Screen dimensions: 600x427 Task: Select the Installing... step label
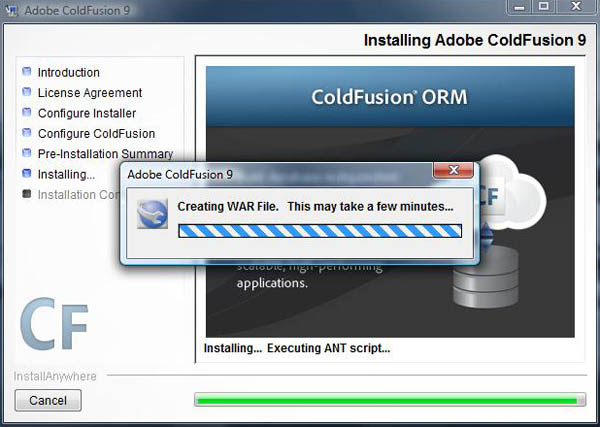[66, 174]
